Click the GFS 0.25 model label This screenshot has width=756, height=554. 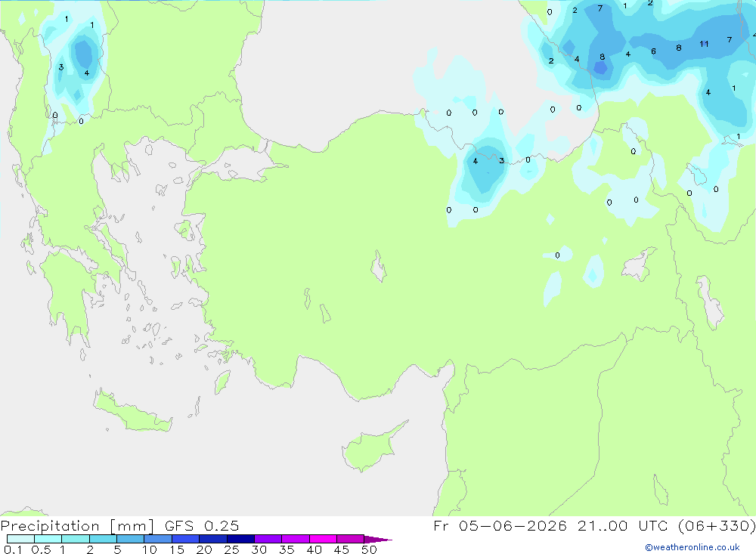point(202,525)
